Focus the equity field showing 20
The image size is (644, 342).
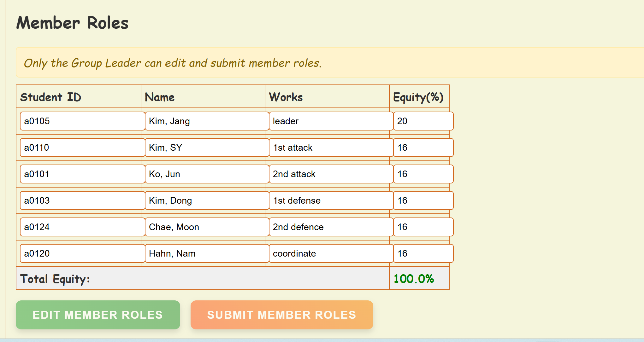pos(423,121)
